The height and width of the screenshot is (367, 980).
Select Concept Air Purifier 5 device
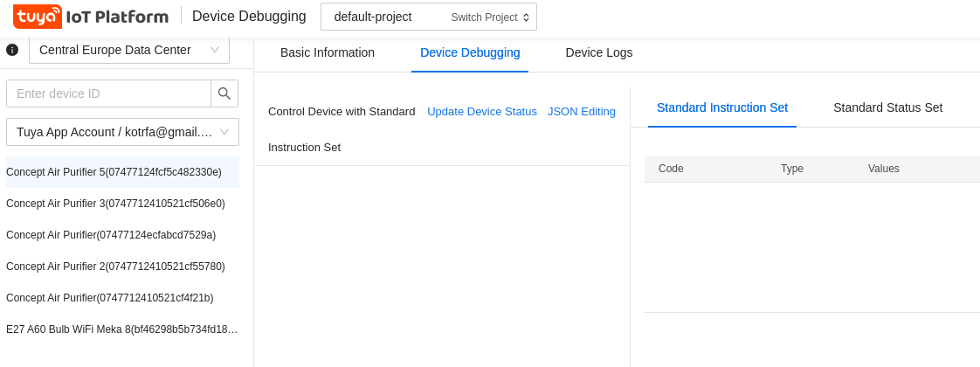click(122, 172)
